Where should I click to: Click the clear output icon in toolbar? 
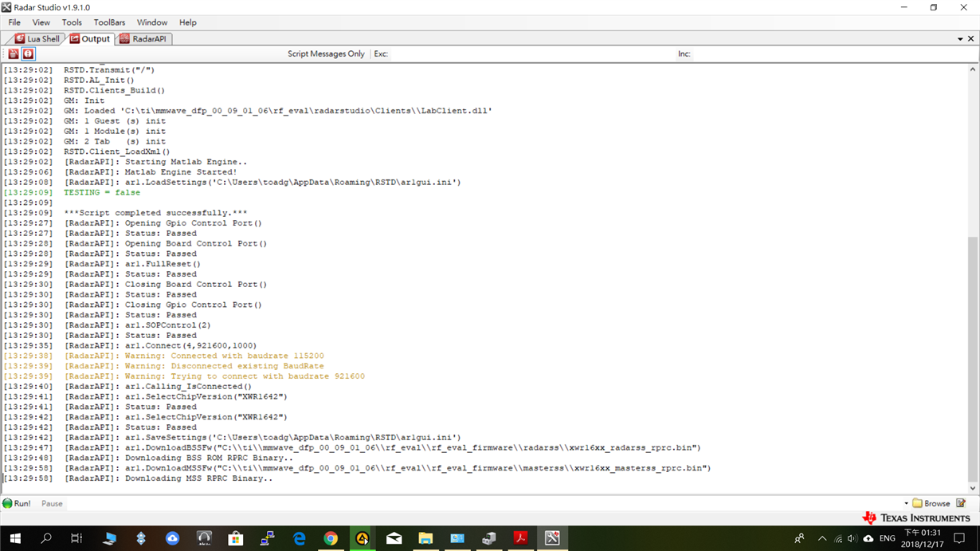point(14,54)
